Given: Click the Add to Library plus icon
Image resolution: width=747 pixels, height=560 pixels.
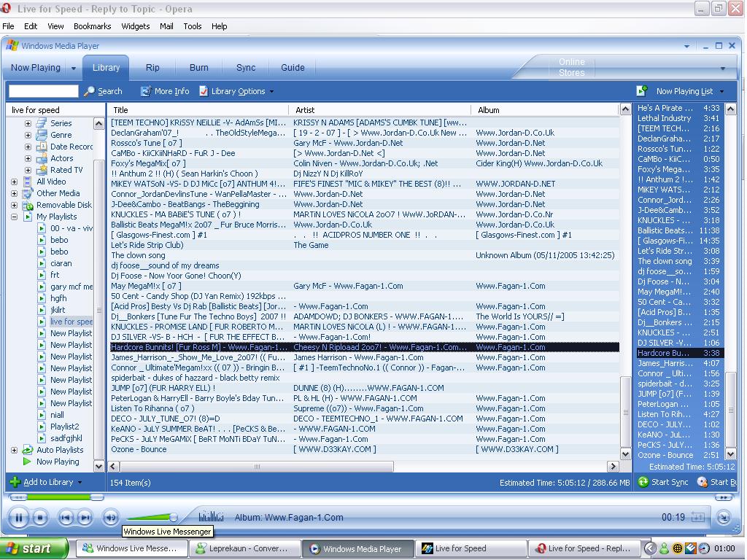Looking at the screenshot, I should tap(15, 482).
